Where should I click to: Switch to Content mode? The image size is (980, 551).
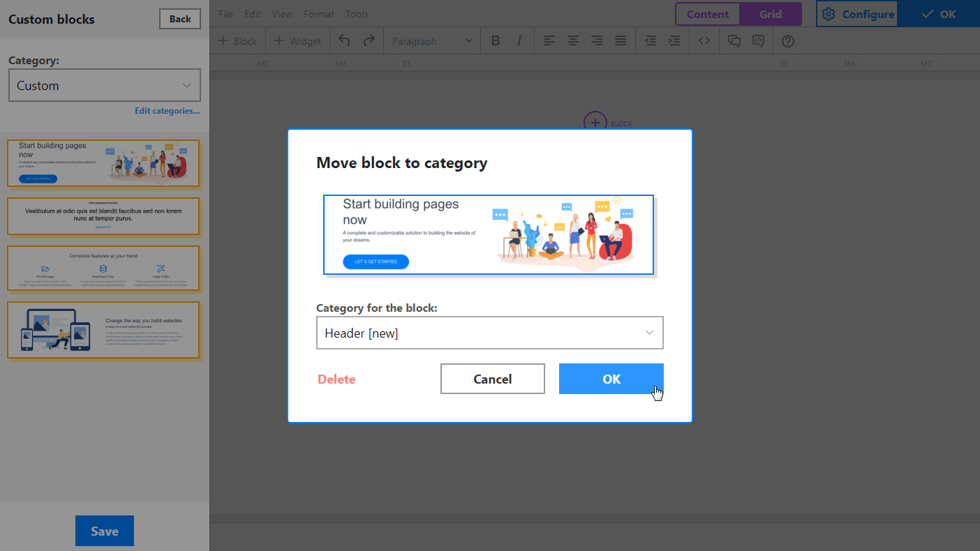point(707,14)
